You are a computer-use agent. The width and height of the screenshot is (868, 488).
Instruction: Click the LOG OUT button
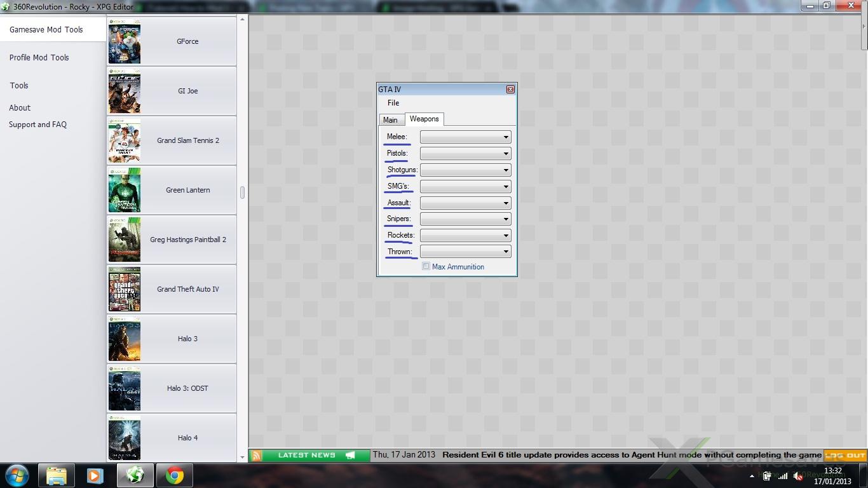click(x=845, y=455)
